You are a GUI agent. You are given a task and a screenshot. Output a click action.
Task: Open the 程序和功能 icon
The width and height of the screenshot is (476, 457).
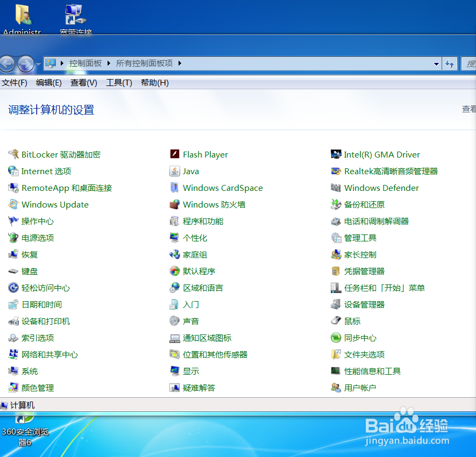pyautogui.click(x=175, y=221)
